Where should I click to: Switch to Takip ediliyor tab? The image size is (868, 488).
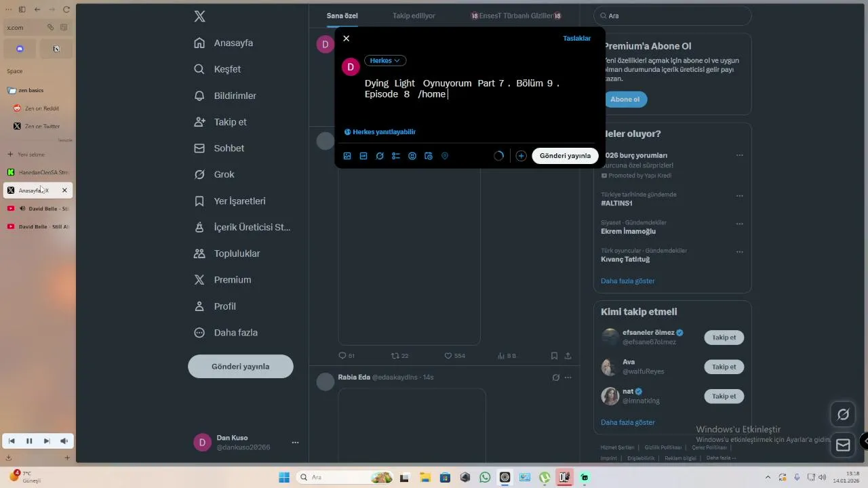coord(414,16)
